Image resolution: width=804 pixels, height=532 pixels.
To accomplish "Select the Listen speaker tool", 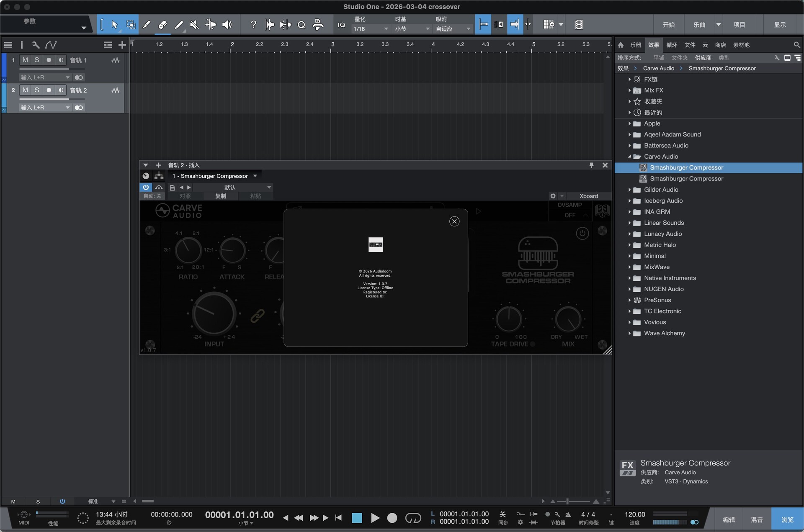I will point(227,25).
